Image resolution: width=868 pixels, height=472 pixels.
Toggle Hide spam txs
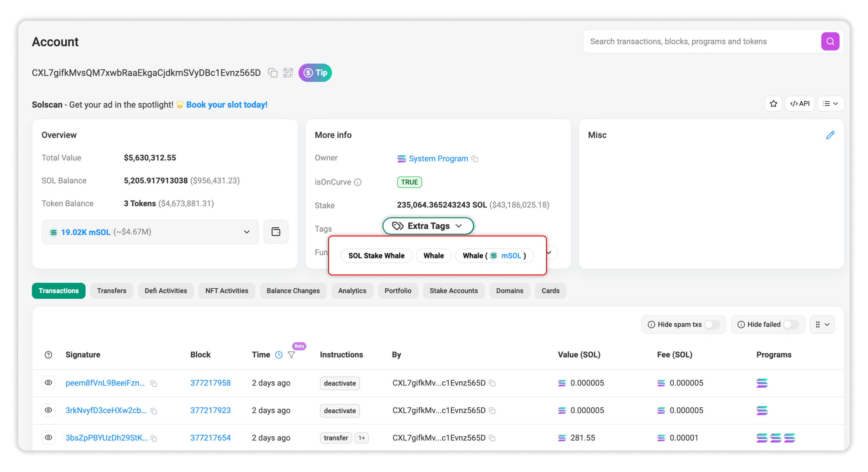tap(712, 324)
